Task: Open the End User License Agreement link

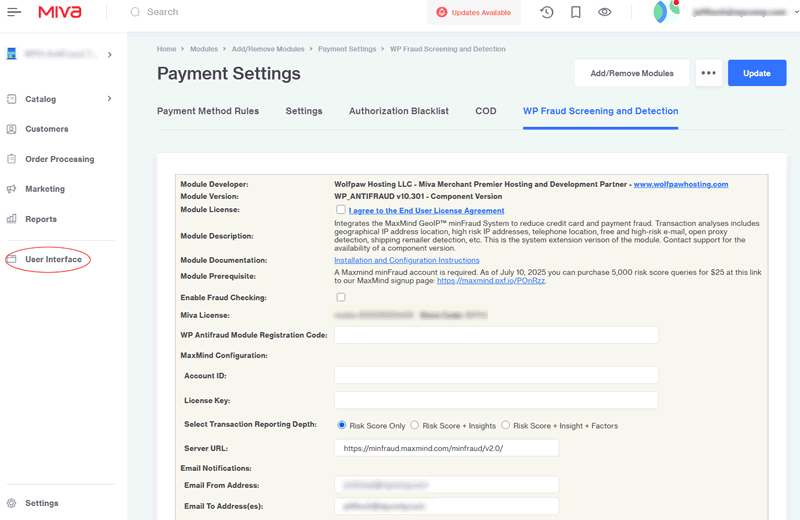Action: coord(427,210)
